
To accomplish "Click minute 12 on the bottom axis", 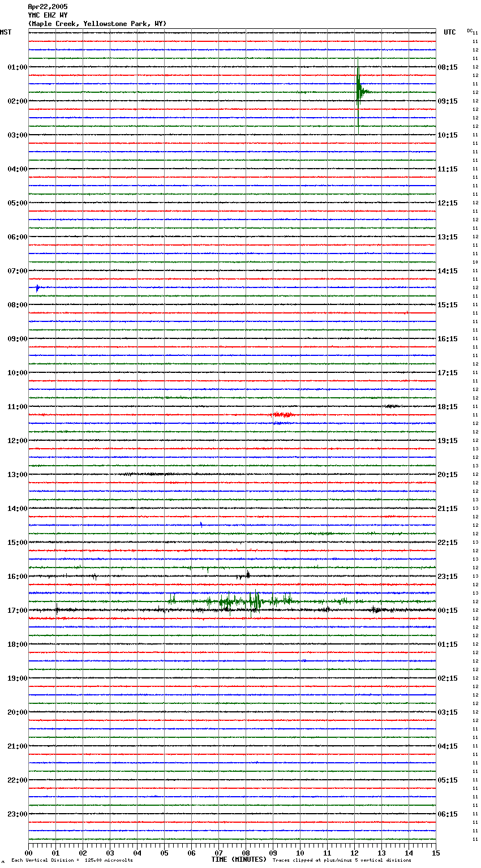I will coord(354,853).
